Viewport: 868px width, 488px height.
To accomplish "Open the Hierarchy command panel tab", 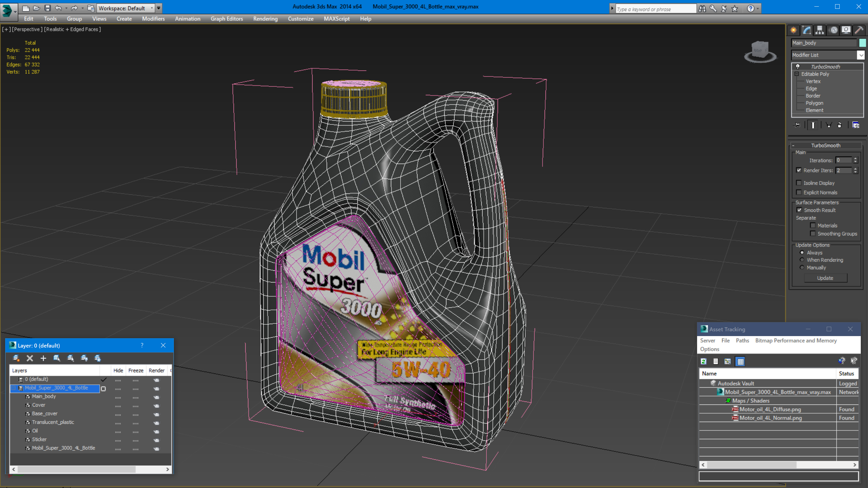I will click(x=820, y=30).
